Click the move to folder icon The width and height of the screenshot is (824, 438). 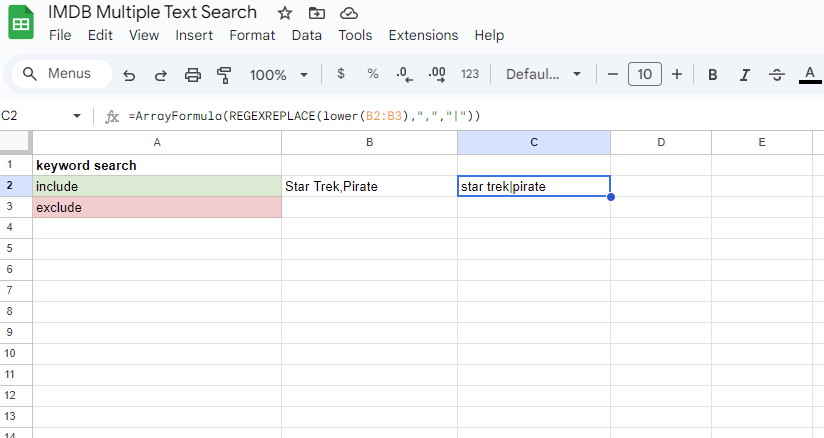316,13
